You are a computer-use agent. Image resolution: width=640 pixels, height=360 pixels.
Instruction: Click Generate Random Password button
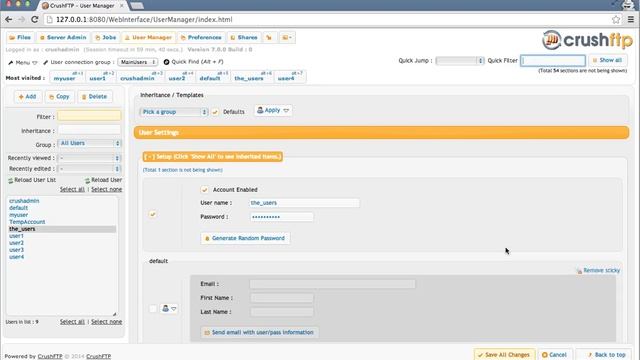point(245,238)
